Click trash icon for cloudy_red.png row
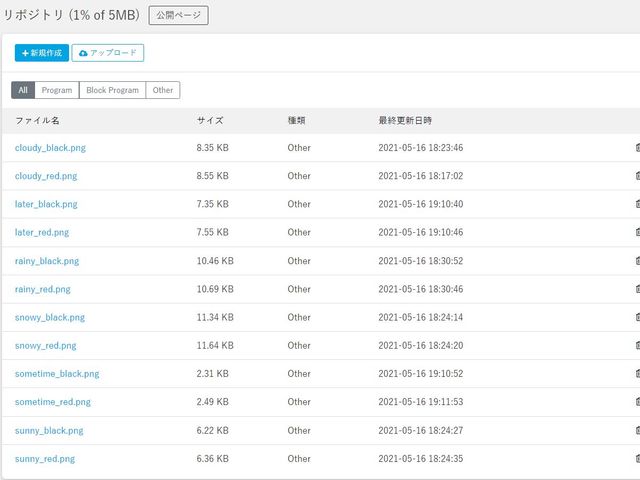This screenshot has height=480, width=640. pos(637,176)
